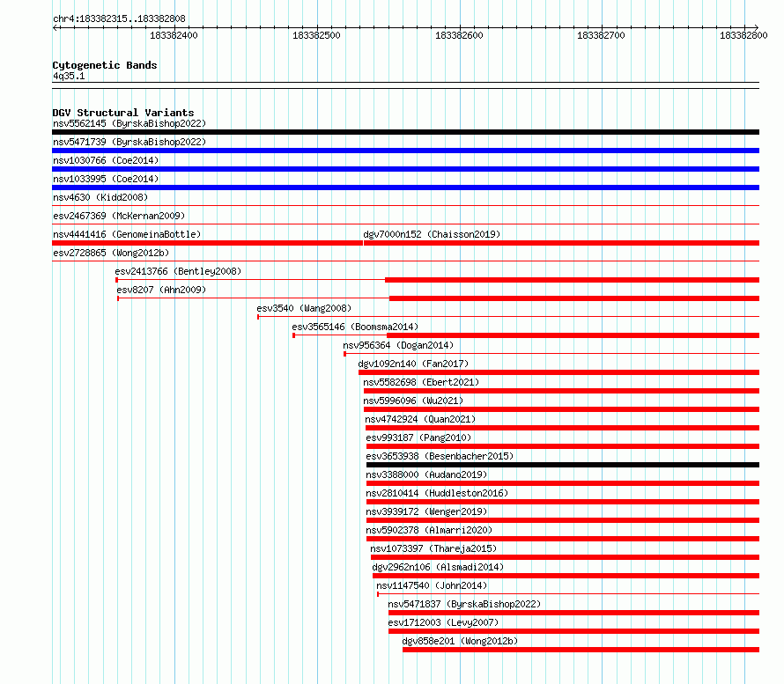Click the blue nsv1033995 variant bar

point(405,188)
